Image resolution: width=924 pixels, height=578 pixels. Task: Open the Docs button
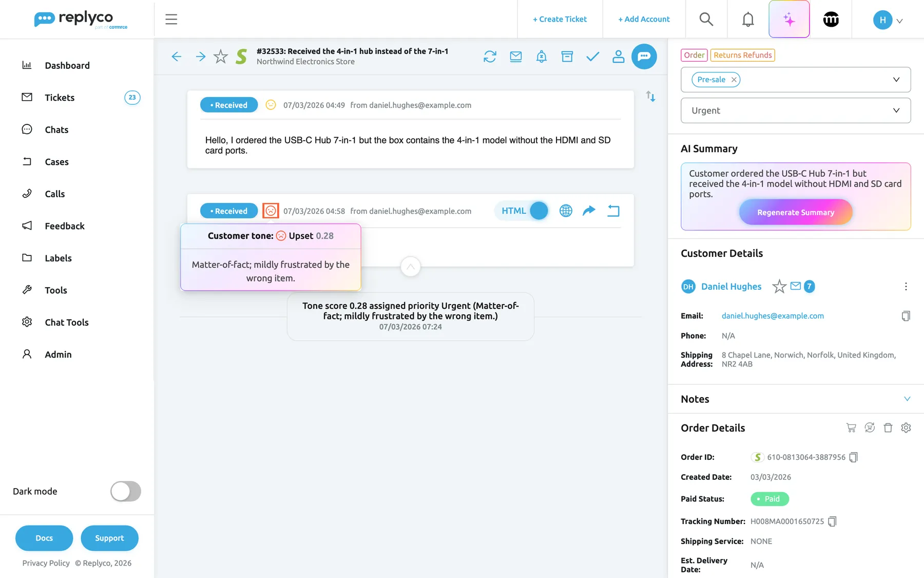[x=44, y=538]
